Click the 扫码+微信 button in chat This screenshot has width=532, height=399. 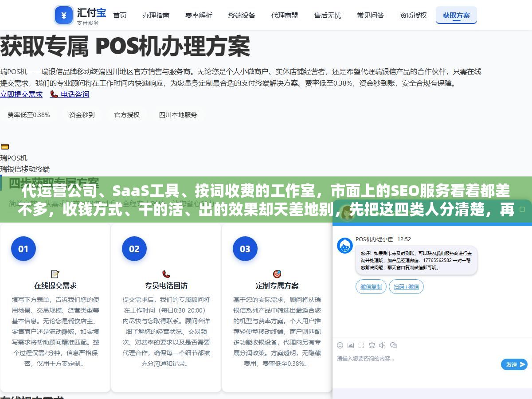[x=407, y=287]
